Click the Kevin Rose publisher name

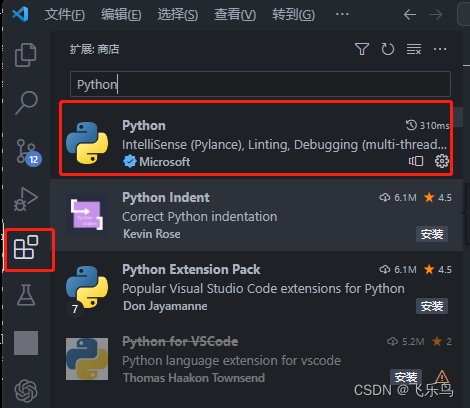tap(152, 234)
